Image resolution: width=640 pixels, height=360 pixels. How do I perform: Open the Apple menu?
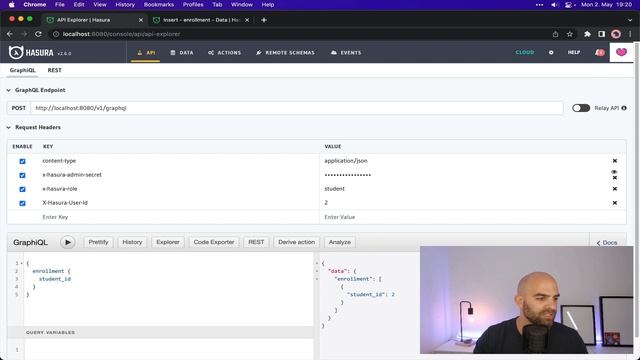pos(11,4)
